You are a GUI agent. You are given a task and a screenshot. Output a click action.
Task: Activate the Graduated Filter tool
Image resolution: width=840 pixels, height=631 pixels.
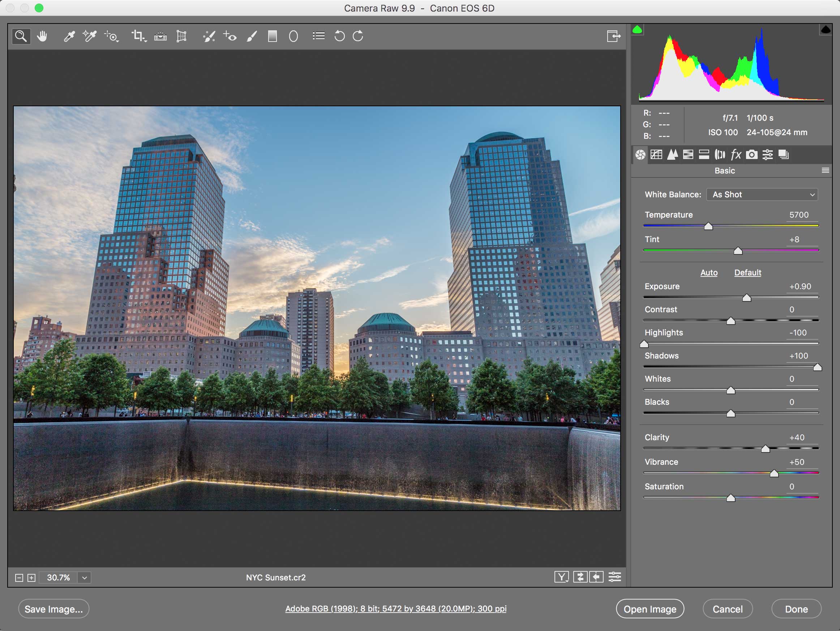[x=272, y=36]
